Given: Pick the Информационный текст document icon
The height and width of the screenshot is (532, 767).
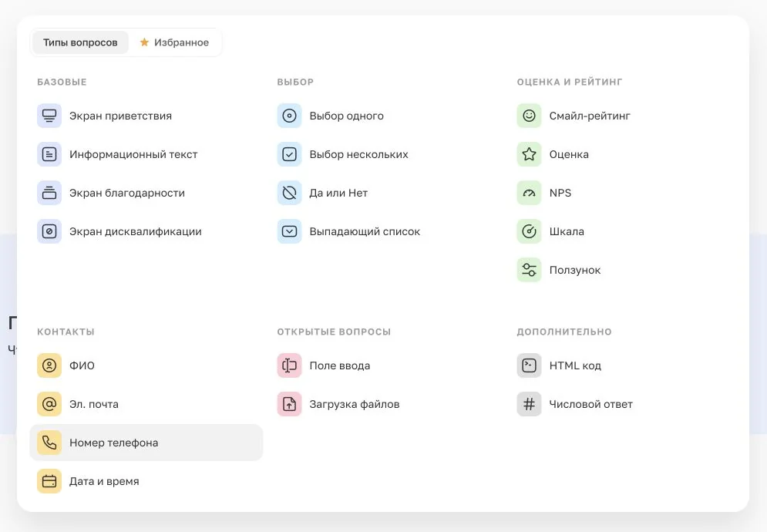Looking at the screenshot, I should pos(49,155).
